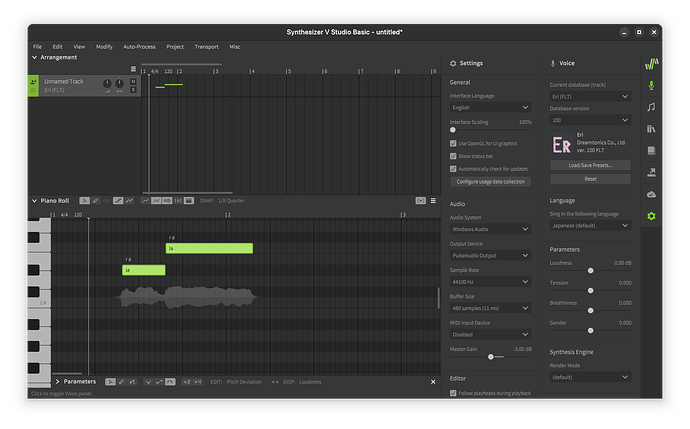This screenshot has height=429, width=690.
Task: Open the Sample Rate dropdown
Action: pos(490,282)
